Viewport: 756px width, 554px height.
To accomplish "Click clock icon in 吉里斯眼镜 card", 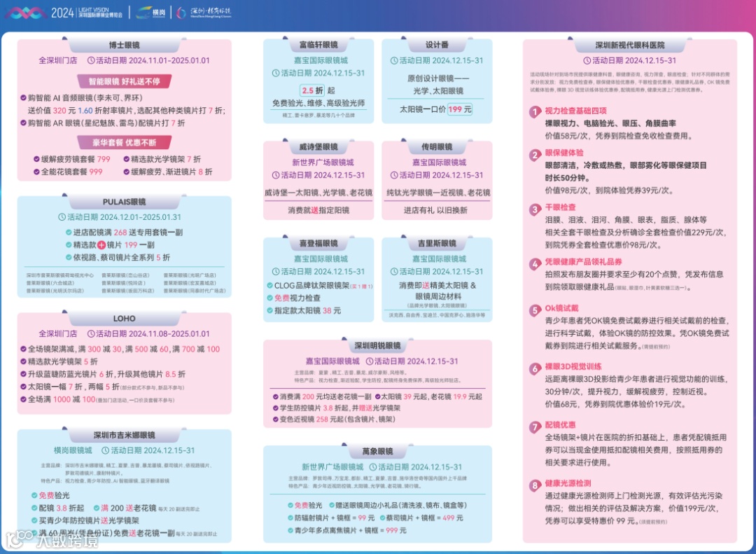I will point(394,271).
